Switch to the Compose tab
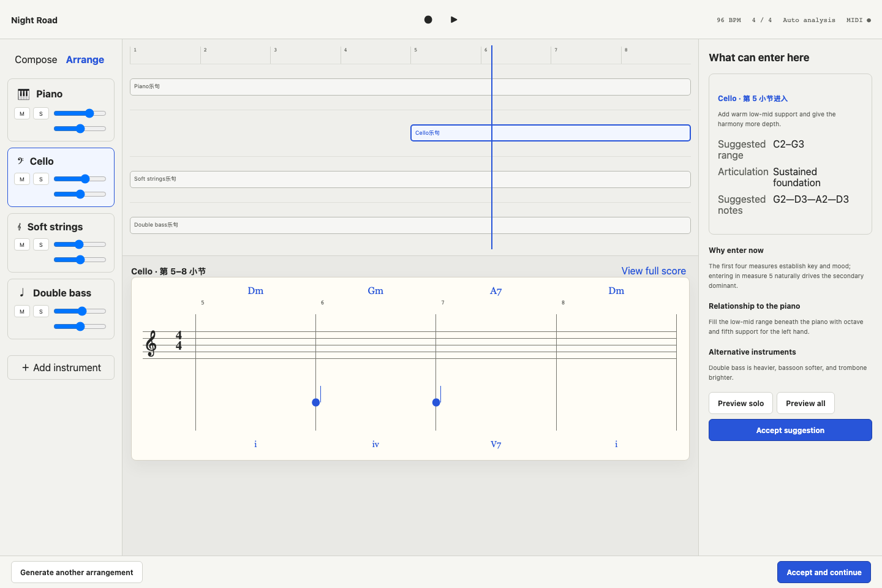 coord(36,59)
